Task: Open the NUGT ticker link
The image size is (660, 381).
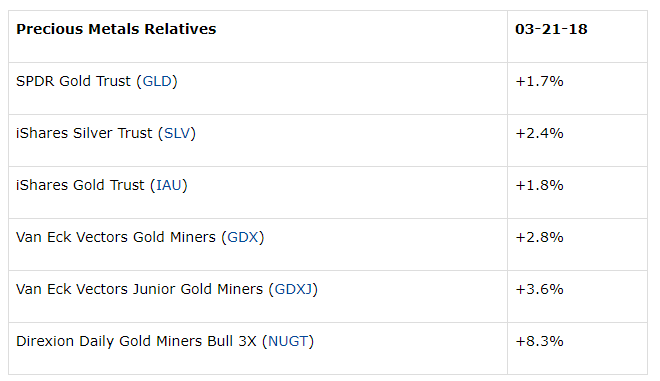Action: (288, 341)
